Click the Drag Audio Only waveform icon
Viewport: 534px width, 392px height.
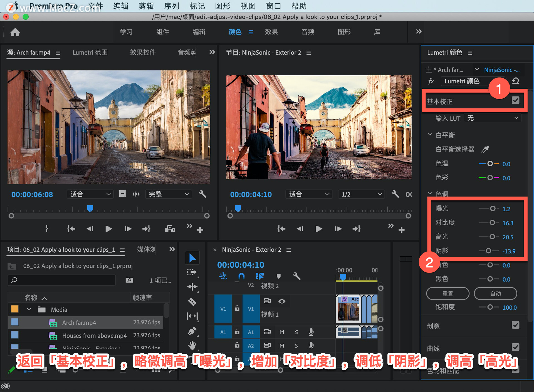click(136, 194)
